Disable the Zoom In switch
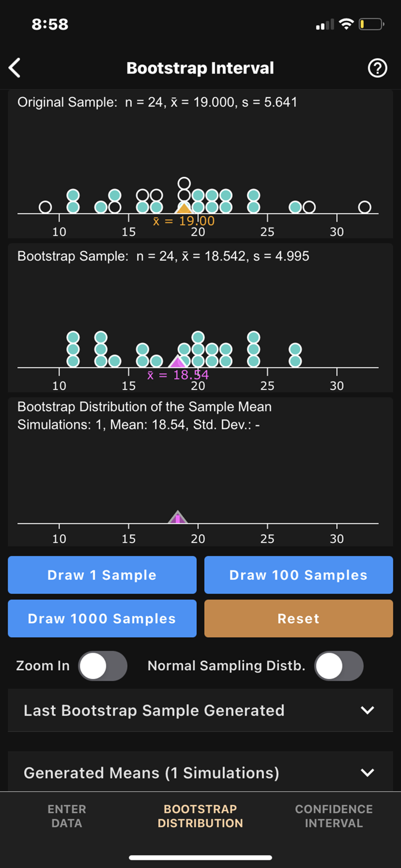 click(102, 666)
